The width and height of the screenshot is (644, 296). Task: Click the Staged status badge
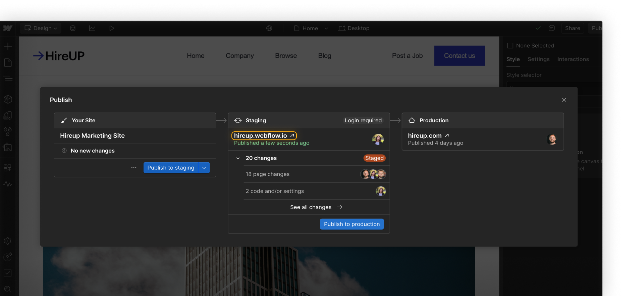coord(374,158)
